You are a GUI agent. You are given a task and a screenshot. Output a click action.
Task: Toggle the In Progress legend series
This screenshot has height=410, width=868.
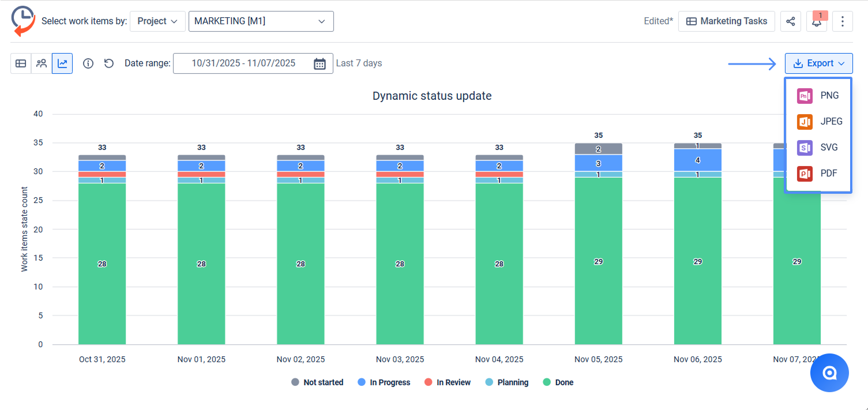point(384,382)
